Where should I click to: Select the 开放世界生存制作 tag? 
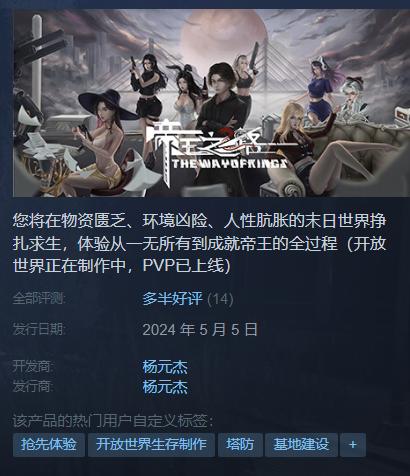coord(151,445)
